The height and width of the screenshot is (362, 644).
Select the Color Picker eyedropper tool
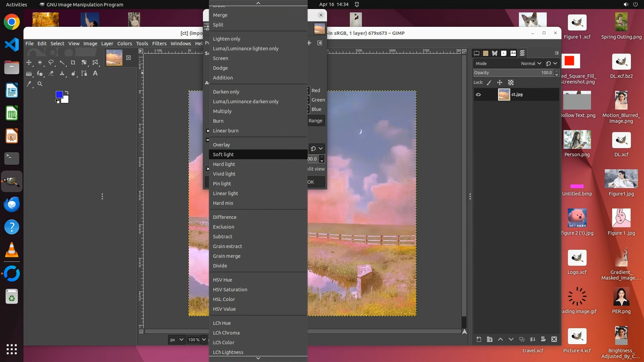click(29, 84)
